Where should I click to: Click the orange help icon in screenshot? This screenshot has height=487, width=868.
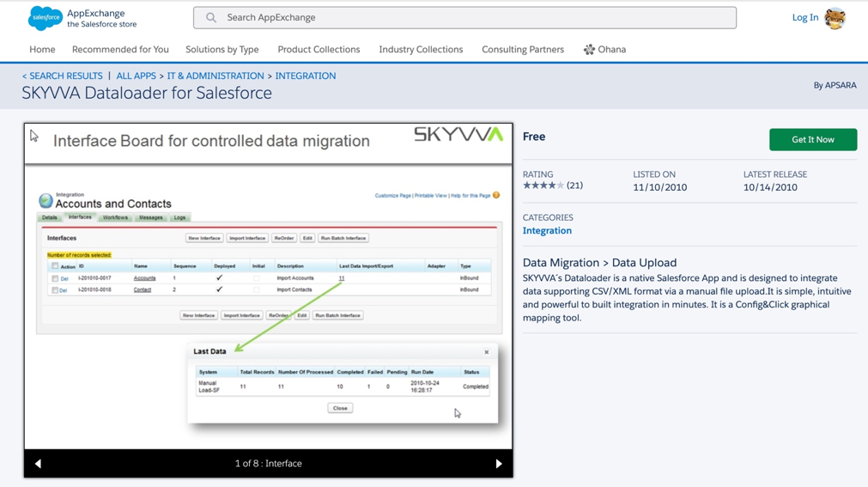(496, 195)
